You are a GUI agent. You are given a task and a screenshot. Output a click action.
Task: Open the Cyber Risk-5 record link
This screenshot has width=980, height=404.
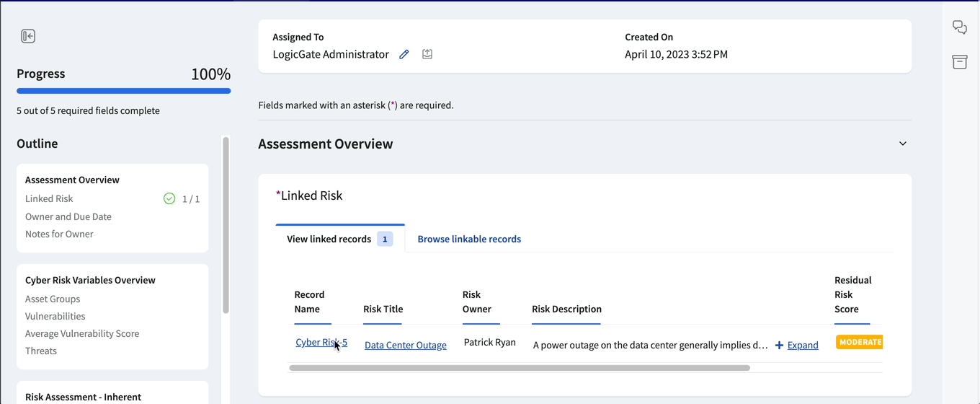[321, 343]
